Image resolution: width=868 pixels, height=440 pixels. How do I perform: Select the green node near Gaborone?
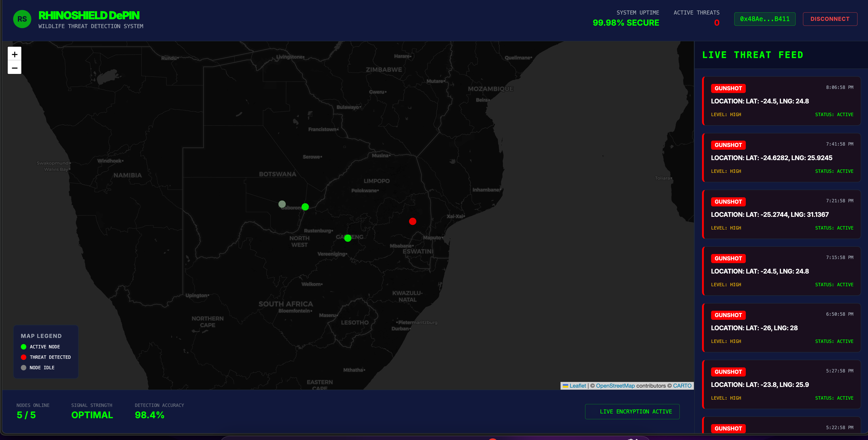pos(305,207)
